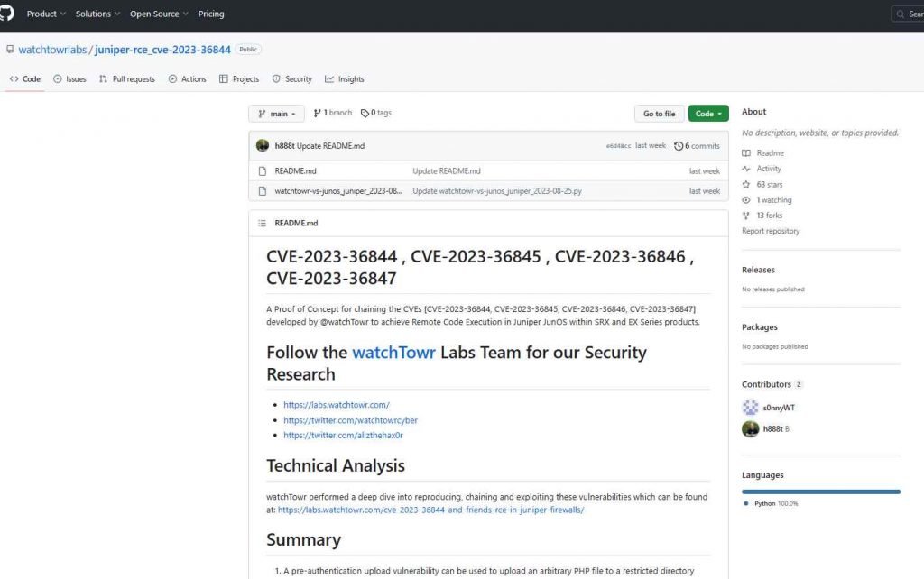This screenshot has height=579, width=924.
Task: Open the Packages section heading
Action: coord(760,326)
